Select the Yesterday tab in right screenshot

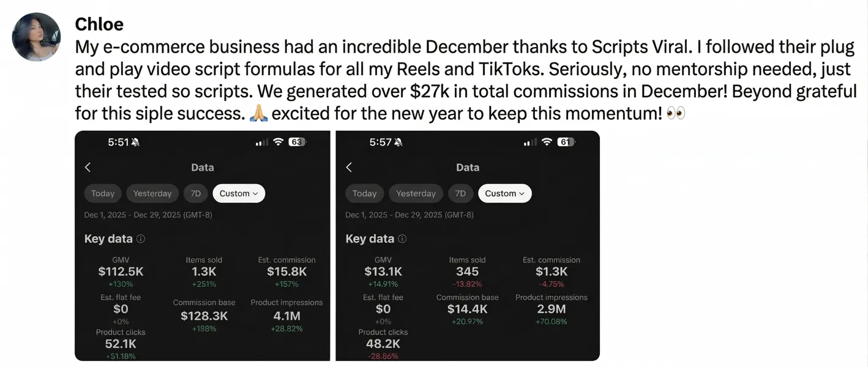click(x=416, y=193)
